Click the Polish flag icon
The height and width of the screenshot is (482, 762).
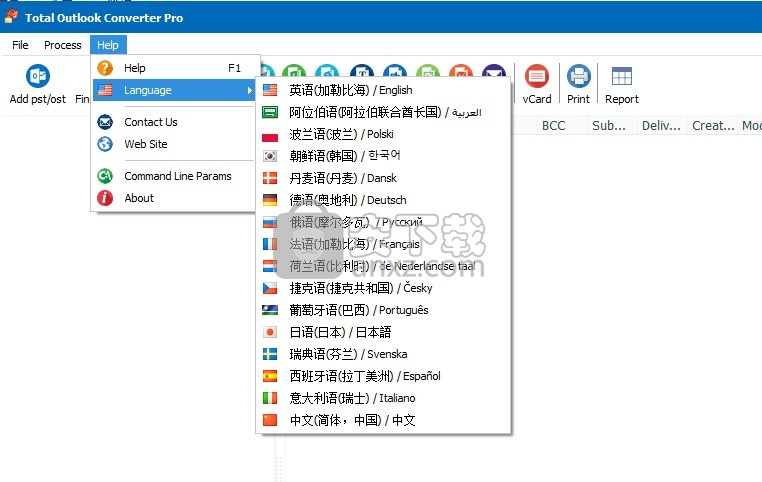pos(270,134)
